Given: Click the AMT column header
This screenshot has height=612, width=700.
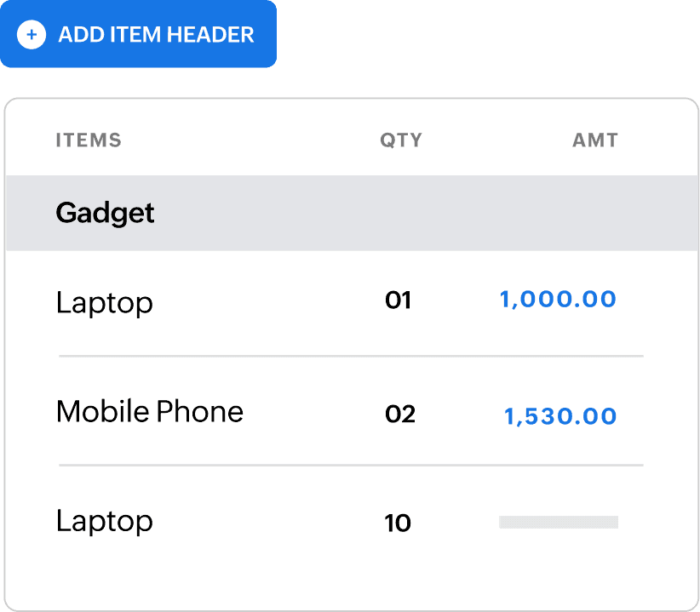Looking at the screenshot, I should point(595,140).
